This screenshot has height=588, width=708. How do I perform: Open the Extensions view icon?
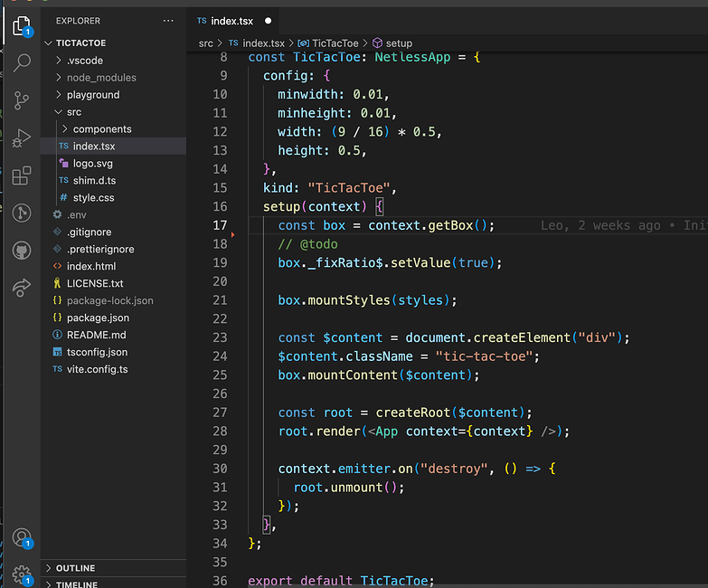tap(21, 175)
